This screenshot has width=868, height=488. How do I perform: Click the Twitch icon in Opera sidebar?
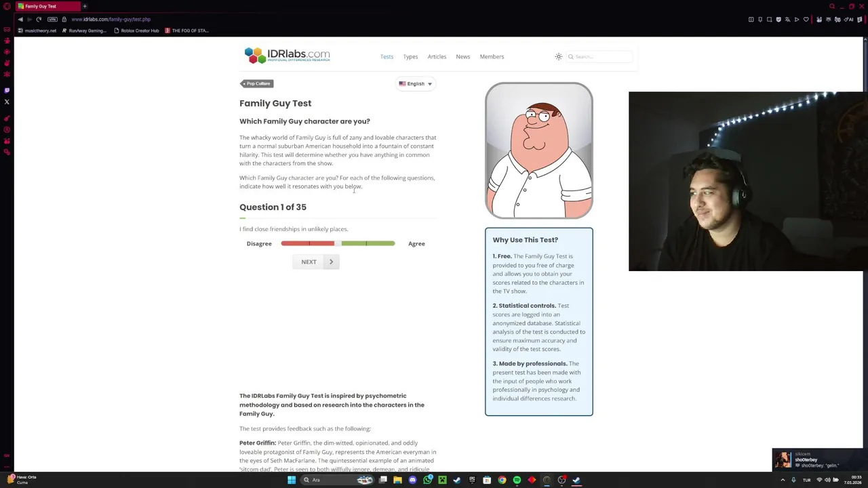(x=7, y=90)
